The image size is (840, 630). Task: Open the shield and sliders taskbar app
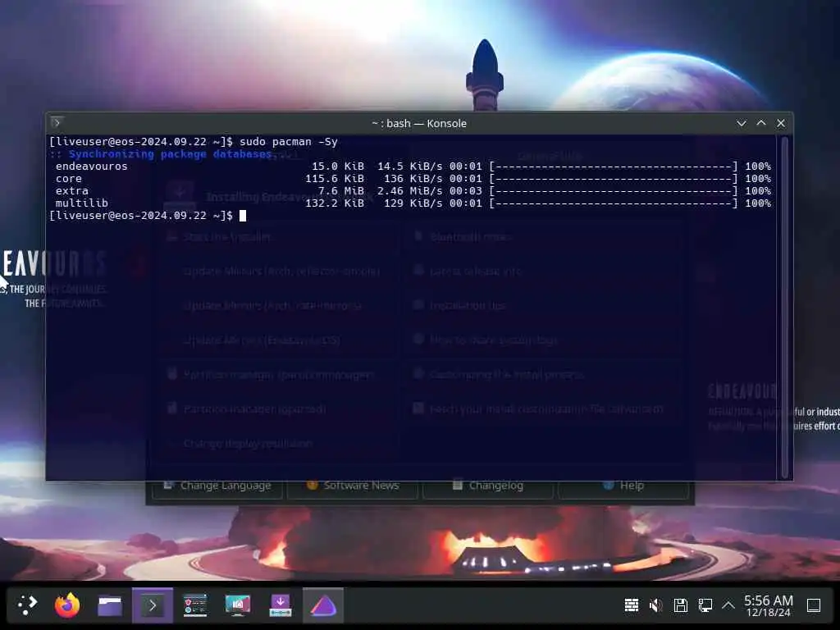point(195,605)
